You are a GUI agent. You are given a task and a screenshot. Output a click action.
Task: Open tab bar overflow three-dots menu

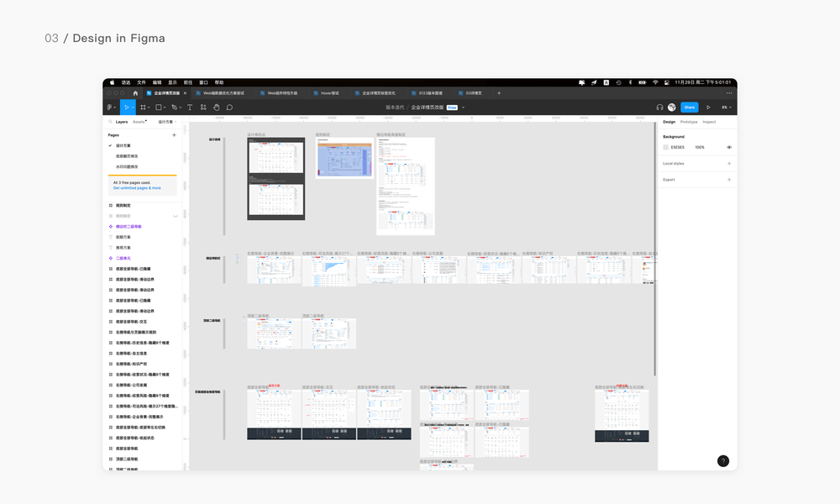point(728,93)
